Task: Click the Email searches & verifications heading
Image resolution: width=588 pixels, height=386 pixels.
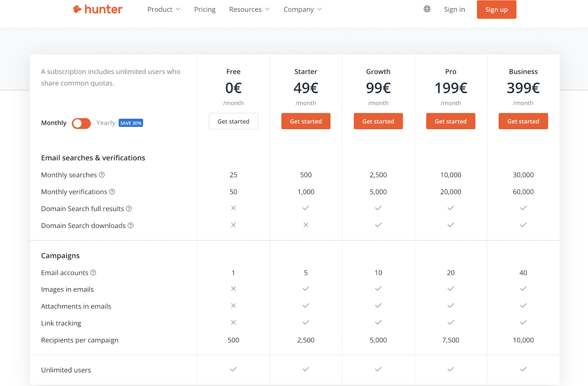Action: (x=93, y=158)
